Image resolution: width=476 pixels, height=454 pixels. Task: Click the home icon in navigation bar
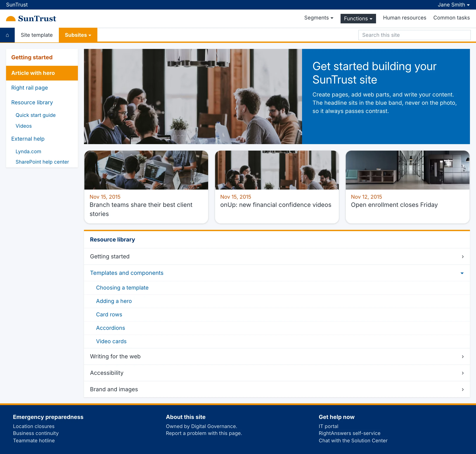(7, 35)
